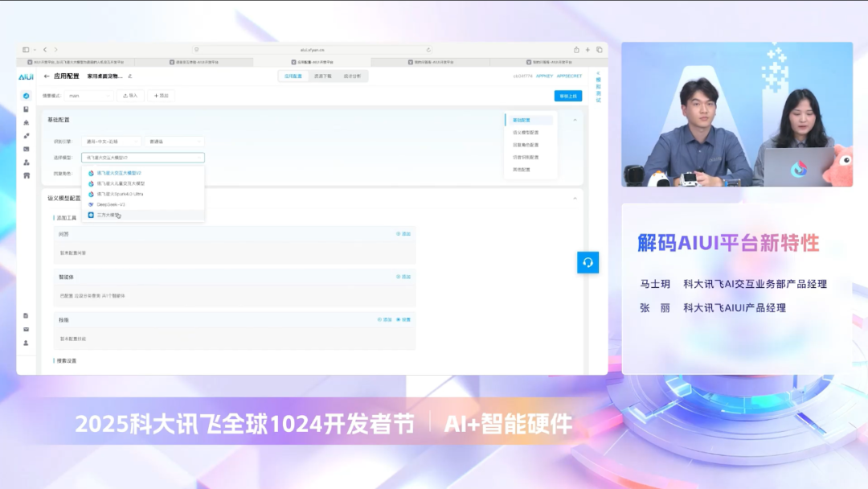Choose 讯飞星火交互大模型V2 from model list

click(x=143, y=173)
